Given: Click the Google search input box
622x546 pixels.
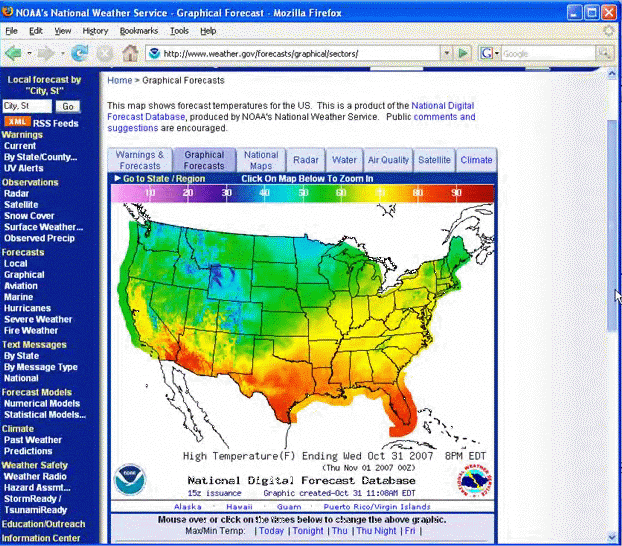Looking at the screenshot, I should pyautogui.click(x=549, y=53).
